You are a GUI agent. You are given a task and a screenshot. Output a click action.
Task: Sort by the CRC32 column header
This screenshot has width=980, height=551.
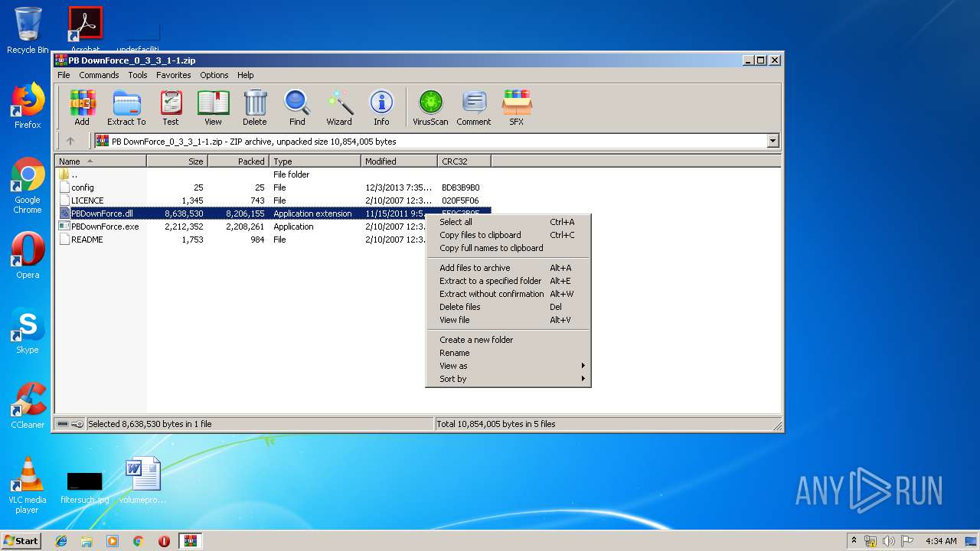464,161
